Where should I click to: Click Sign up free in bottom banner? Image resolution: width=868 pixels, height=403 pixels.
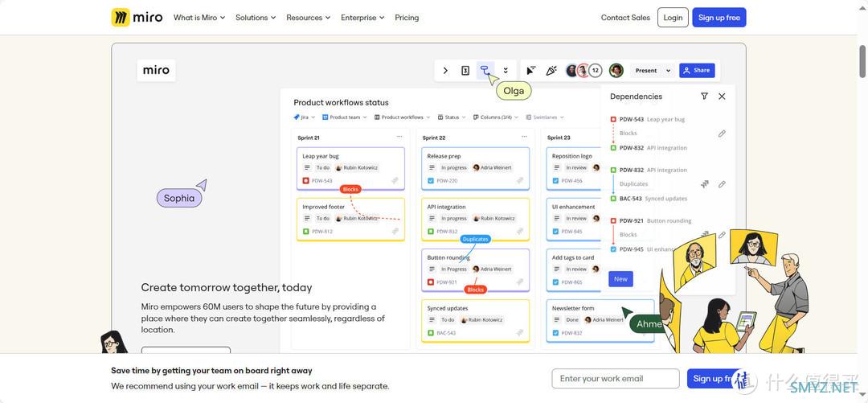click(x=716, y=379)
